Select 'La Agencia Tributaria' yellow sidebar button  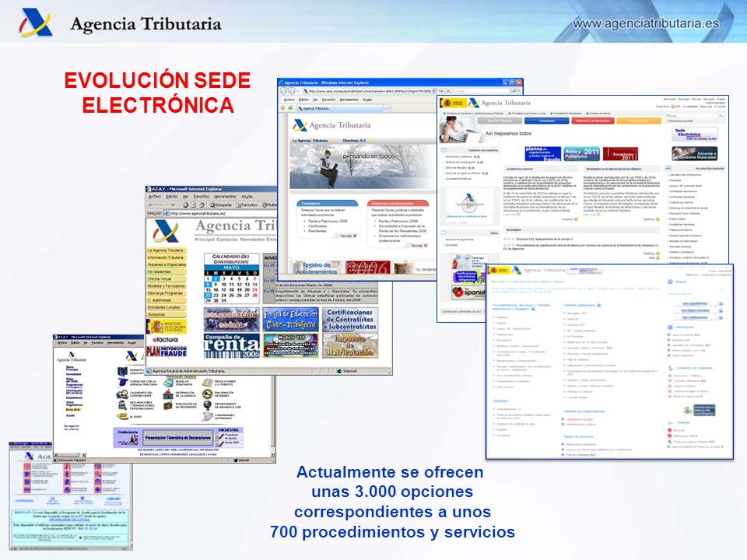click(x=167, y=250)
